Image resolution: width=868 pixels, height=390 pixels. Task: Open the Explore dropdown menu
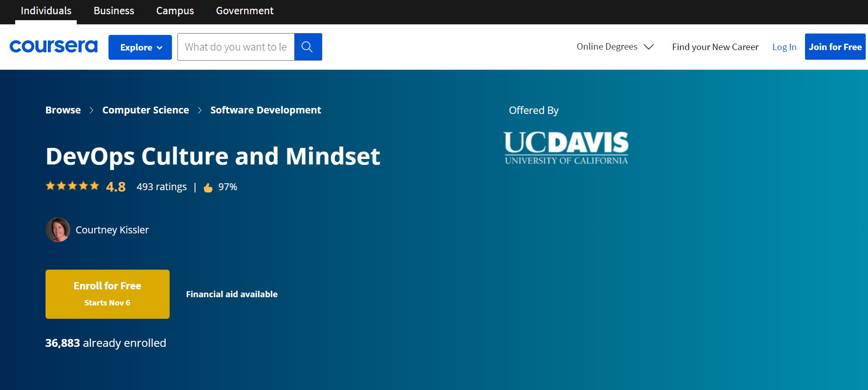click(140, 47)
